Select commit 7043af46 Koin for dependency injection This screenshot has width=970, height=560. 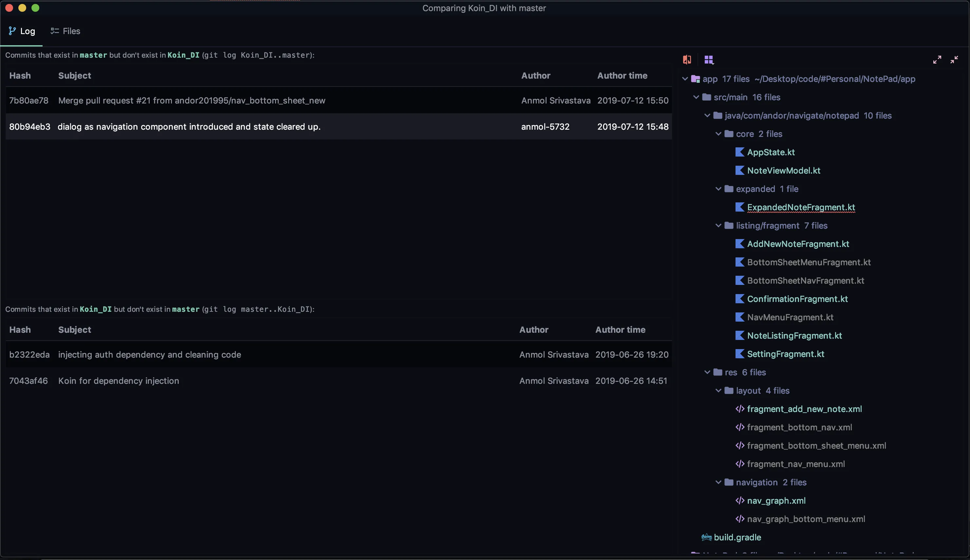tap(339, 381)
